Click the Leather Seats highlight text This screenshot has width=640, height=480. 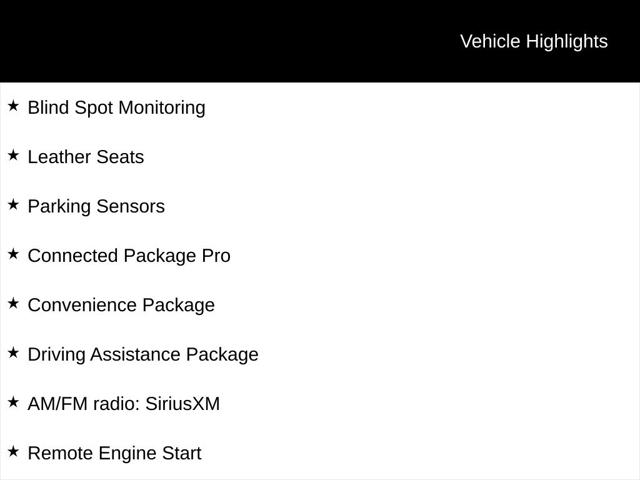[x=86, y=157]
